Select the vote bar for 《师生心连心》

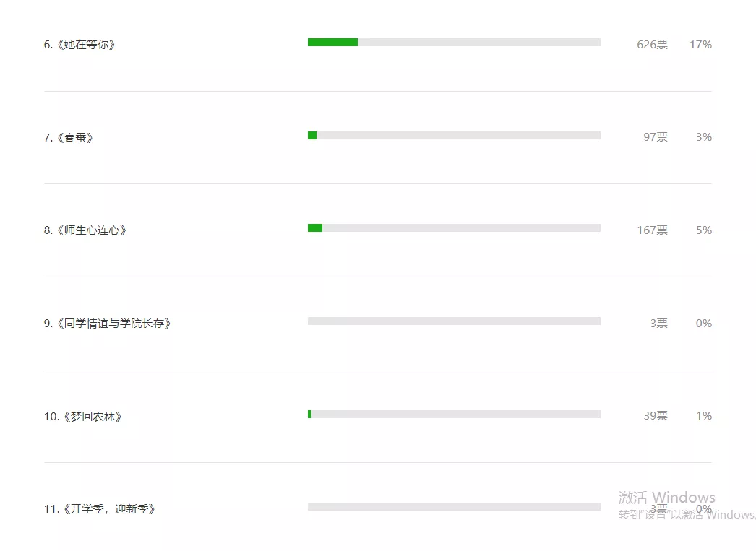tap(454, 228)
